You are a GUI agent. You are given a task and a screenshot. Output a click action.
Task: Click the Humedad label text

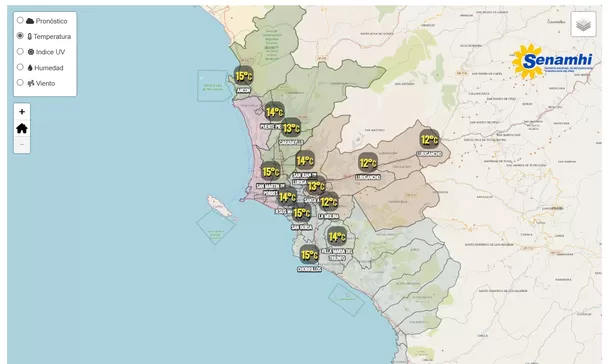coord(49,68)
